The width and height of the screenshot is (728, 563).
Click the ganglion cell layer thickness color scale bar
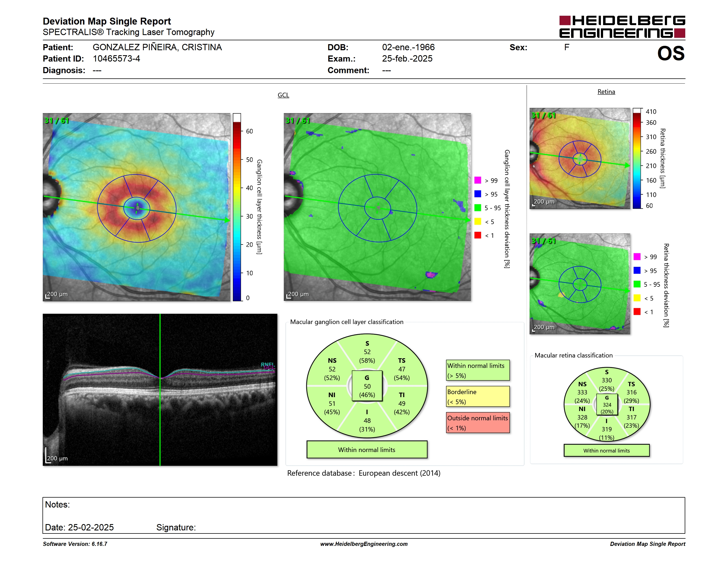237,207
